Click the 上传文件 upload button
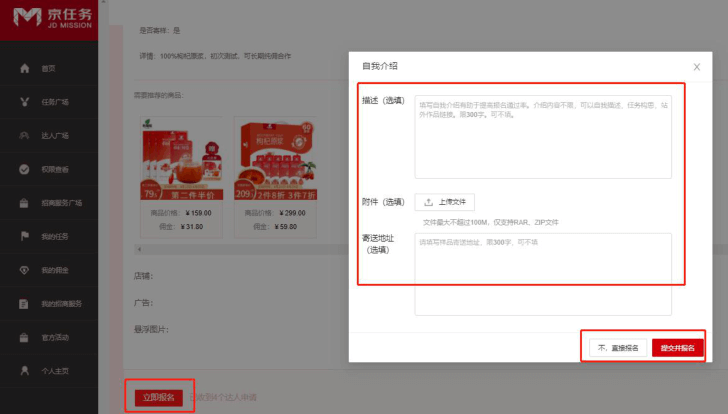Image resolution: width=728 pixels, height=414 pixels. (x=444, y=202)
